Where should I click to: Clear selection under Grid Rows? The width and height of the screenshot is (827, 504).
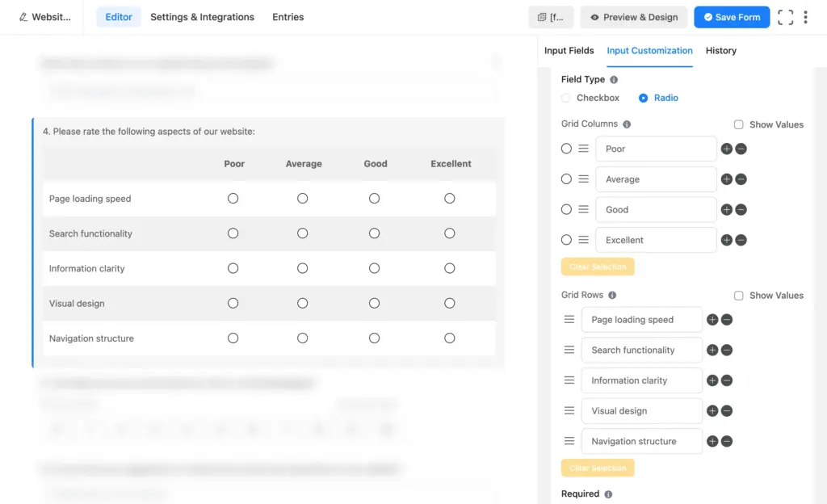pyautogui.click(x=598, y=468)
